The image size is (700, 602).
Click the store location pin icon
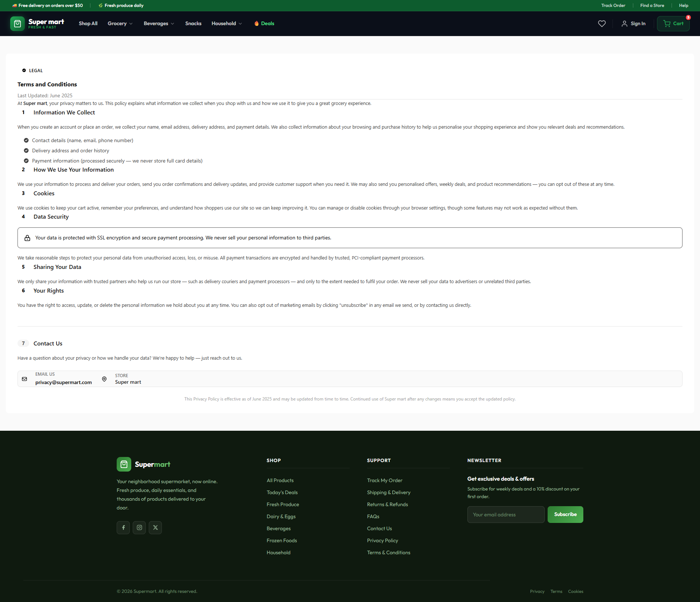pyautogui.click(x=104, y=379)
